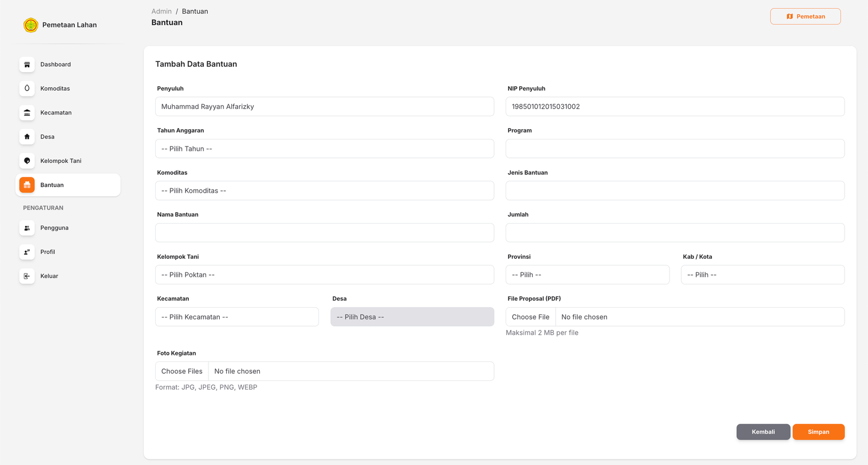Open Pengguna settings menu item
868x465 pixels.
click(x=68, y=228)
